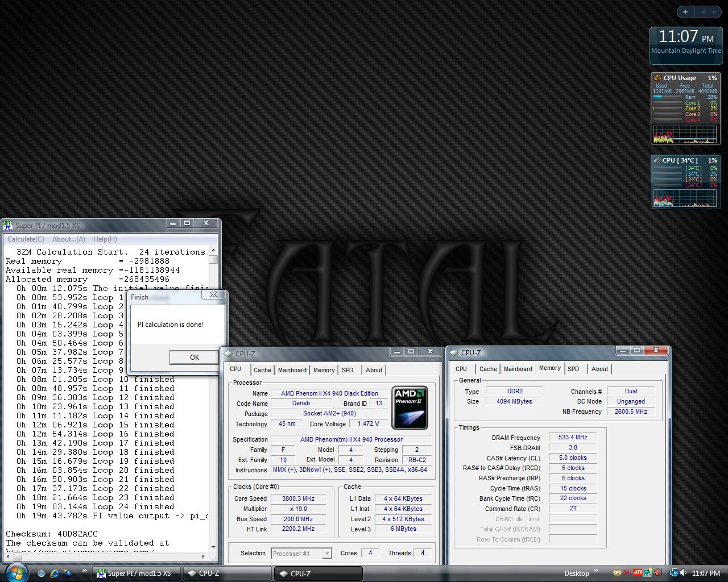Open Help(H) menu in Super PI
728x582 pixels.
(105, 239)
